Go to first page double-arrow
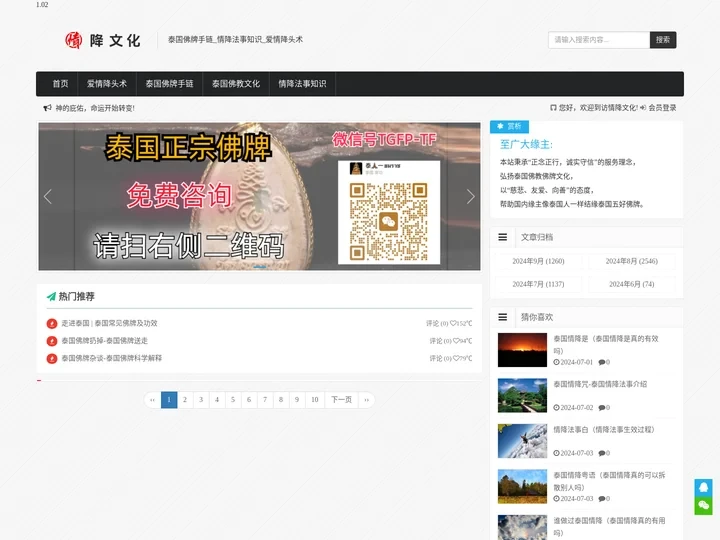720x540 pixels. (152, 400)
